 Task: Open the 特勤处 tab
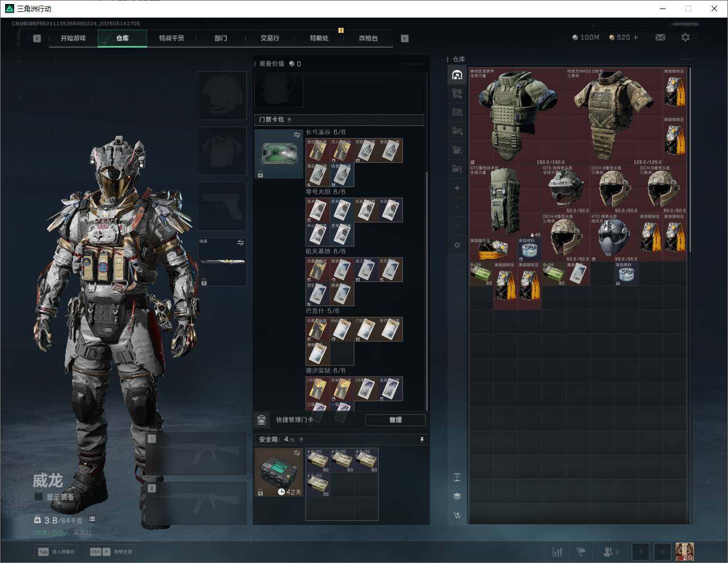(319, 38)
